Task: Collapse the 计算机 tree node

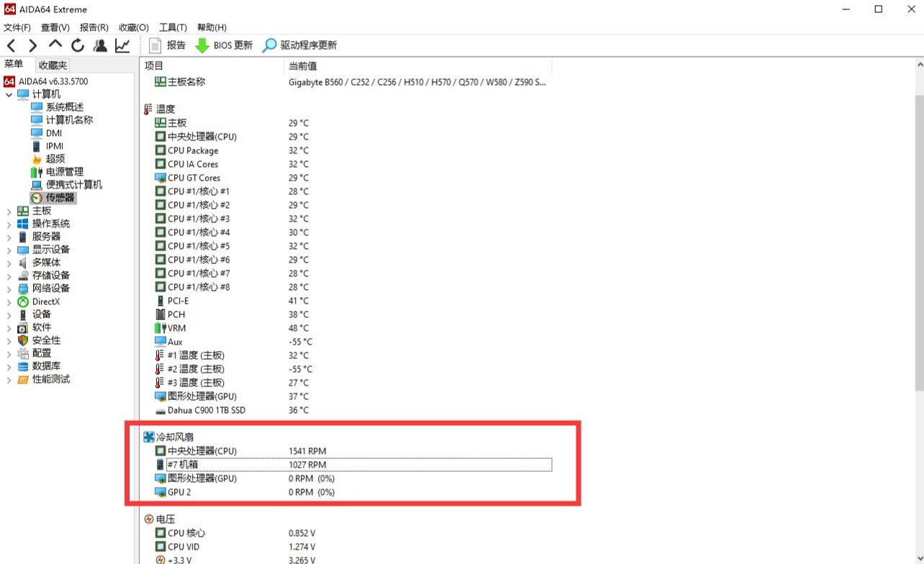Action: point(9,94)
